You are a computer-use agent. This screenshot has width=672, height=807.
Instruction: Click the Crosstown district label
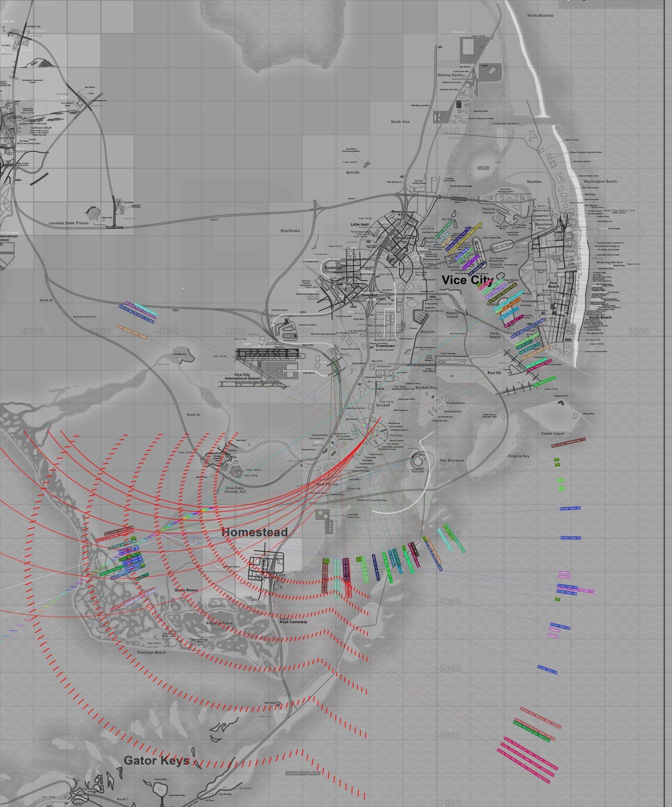385,346
